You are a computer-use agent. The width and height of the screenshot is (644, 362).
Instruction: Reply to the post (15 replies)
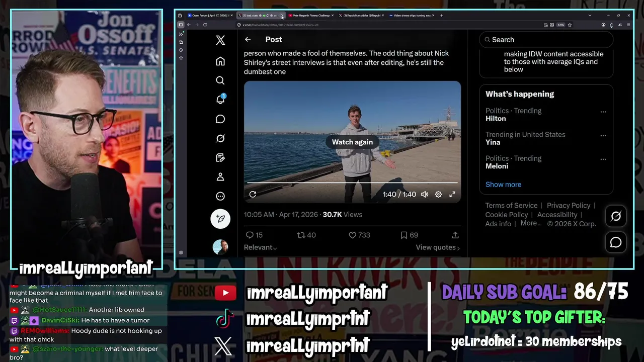tap(254, 235)
